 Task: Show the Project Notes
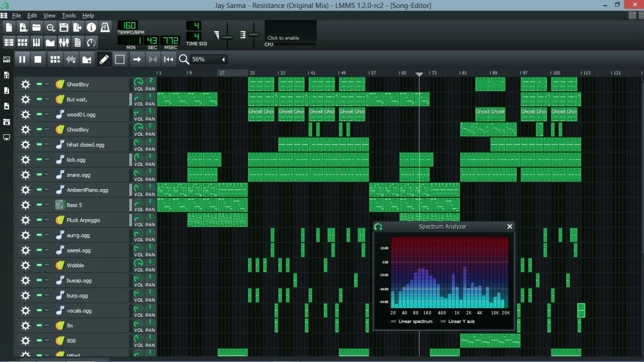[77, 42]
